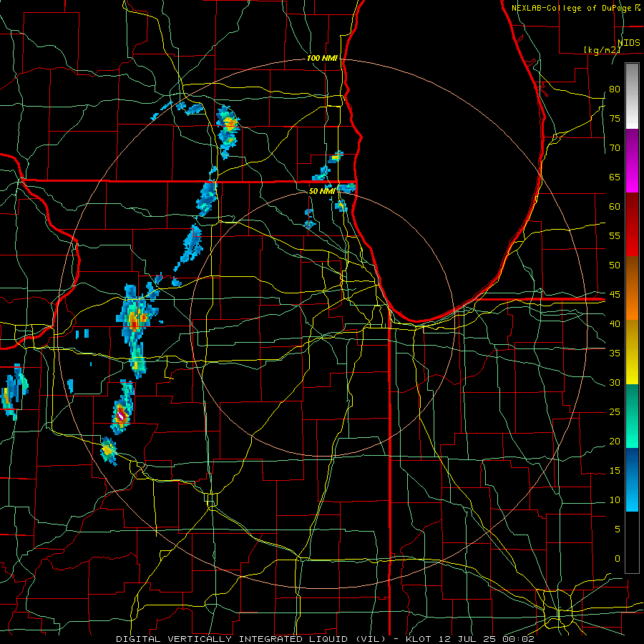The image size is (644, 644).
Task: Select the 5 value on the scale
Action: (x=618, y=529)
